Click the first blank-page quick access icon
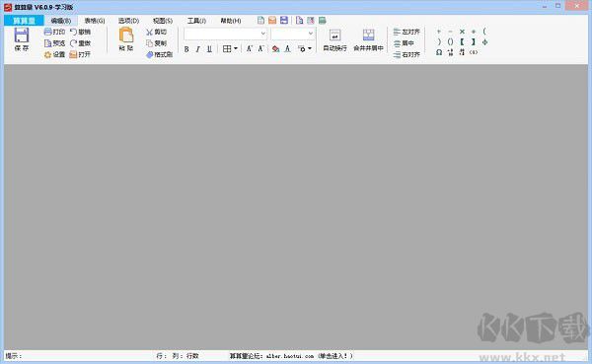 click(260, 20)
